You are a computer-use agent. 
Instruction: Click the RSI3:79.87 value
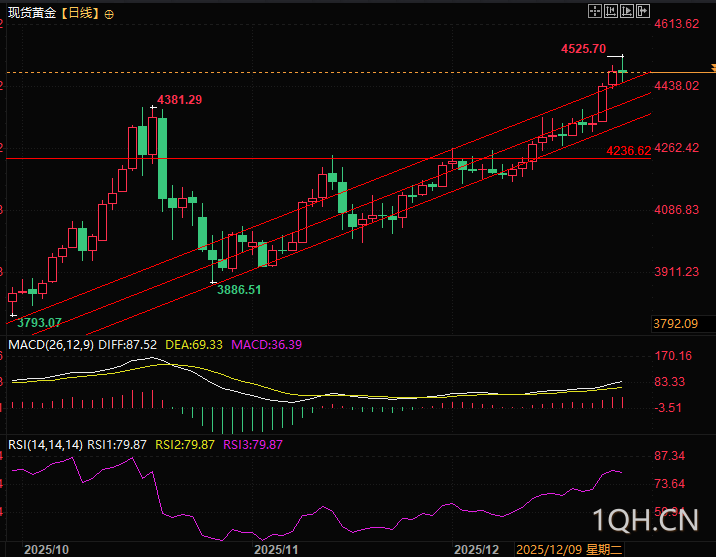(253, 445)
